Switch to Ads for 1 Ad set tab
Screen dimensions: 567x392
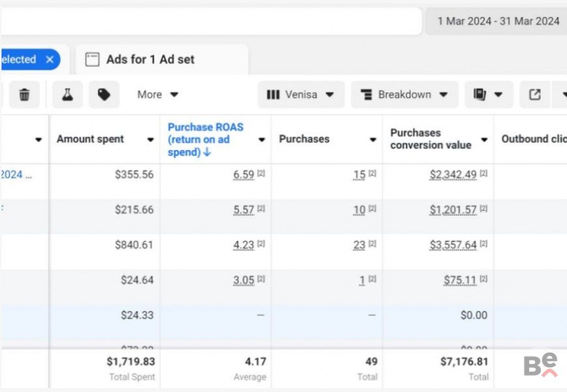point(150,59)
